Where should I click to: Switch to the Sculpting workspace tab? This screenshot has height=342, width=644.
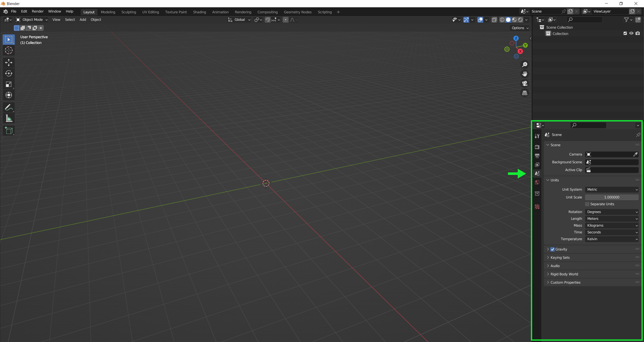129,12
